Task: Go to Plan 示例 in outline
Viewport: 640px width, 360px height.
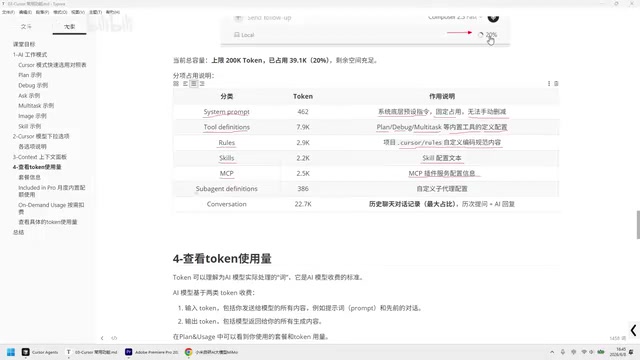Action: click(x=30, y=75)
